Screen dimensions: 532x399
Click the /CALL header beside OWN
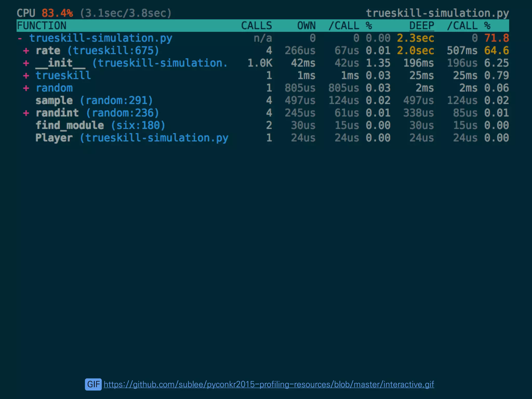pyautogui.click(x=344, y=26)
